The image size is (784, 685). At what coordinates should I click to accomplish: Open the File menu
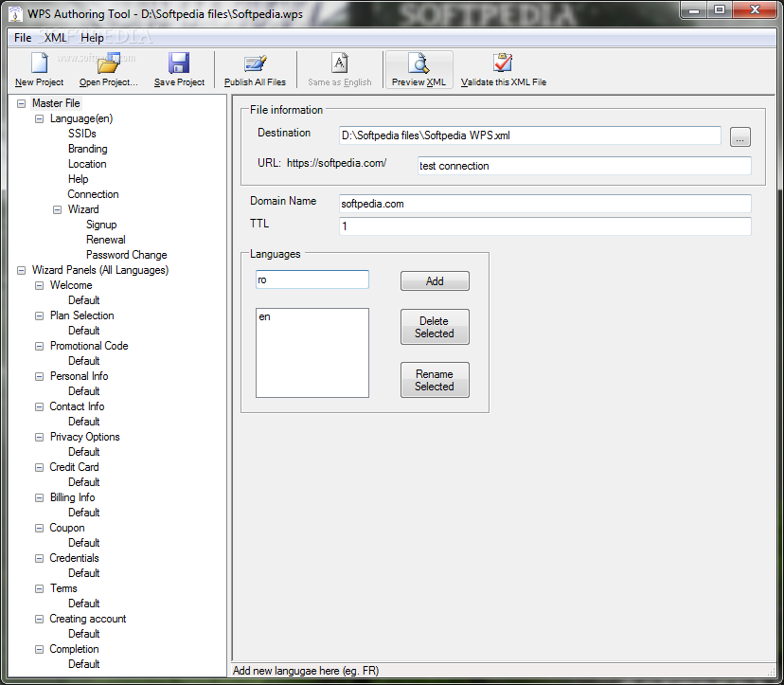click(23, 38)
